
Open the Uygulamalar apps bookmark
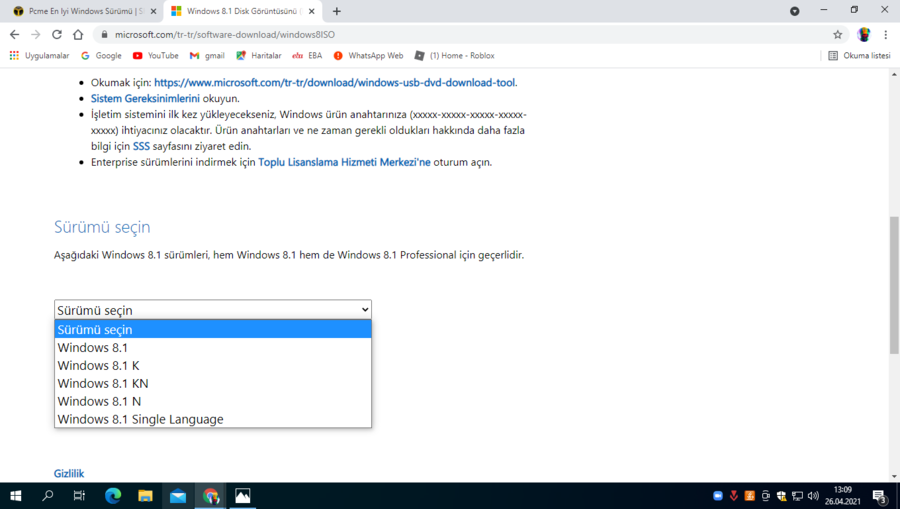(39, 56)
